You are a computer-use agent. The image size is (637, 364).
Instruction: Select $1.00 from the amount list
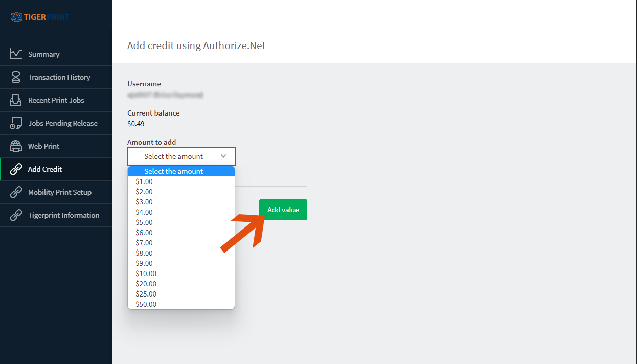click(x=181, y=181)
